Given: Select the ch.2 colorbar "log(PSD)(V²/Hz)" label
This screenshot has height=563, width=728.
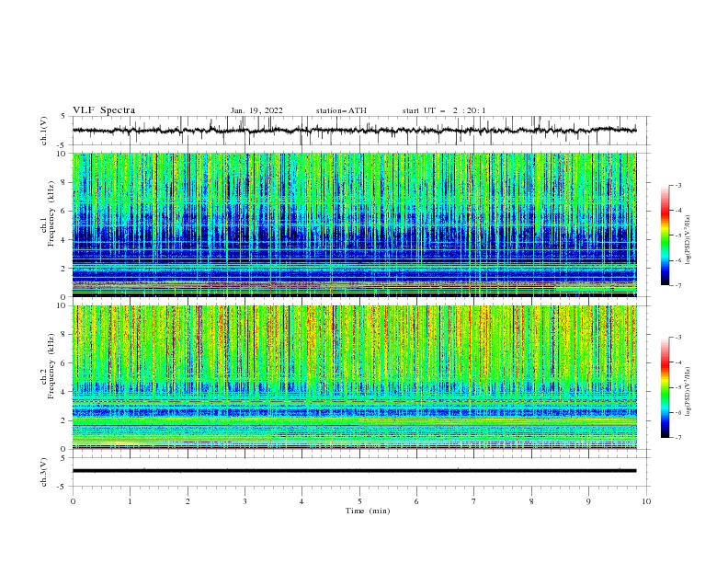Looking at the screenshot, I should click(688, 391).
